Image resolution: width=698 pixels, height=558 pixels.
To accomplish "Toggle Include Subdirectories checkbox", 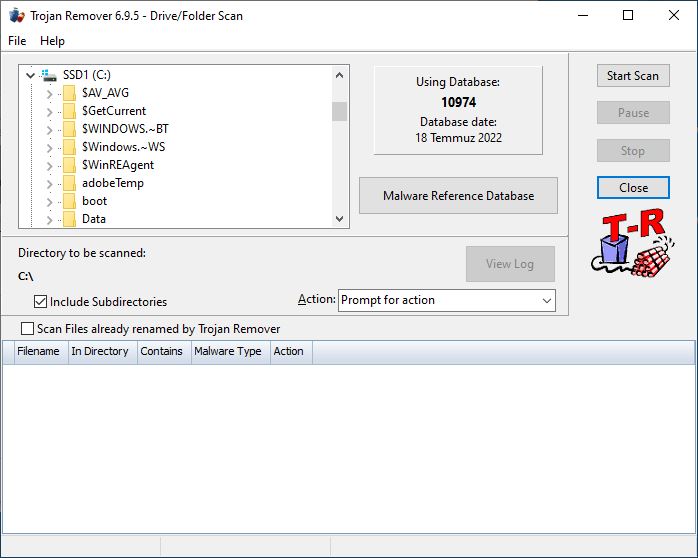I will pyautogui.click(x=40, y=302).
